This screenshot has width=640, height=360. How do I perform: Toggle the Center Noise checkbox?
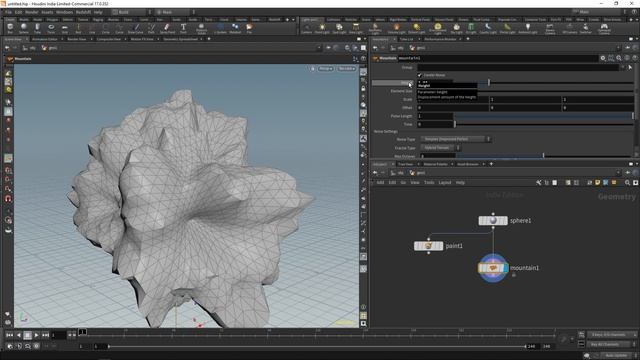coord(420,75)
